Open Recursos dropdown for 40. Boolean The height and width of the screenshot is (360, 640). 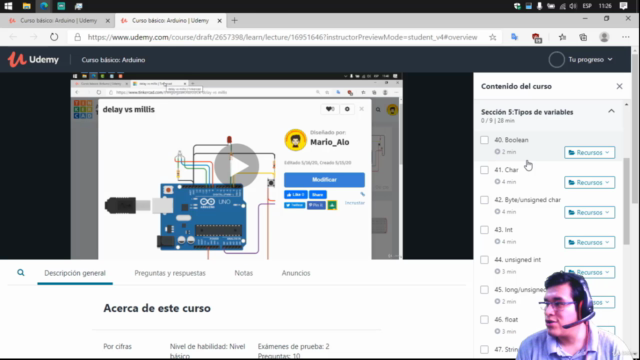[x=589, y=153]
